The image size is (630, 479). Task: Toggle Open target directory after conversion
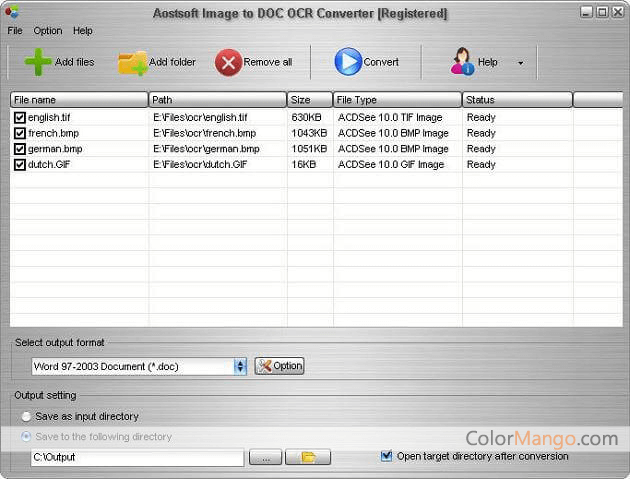[386, 456]
